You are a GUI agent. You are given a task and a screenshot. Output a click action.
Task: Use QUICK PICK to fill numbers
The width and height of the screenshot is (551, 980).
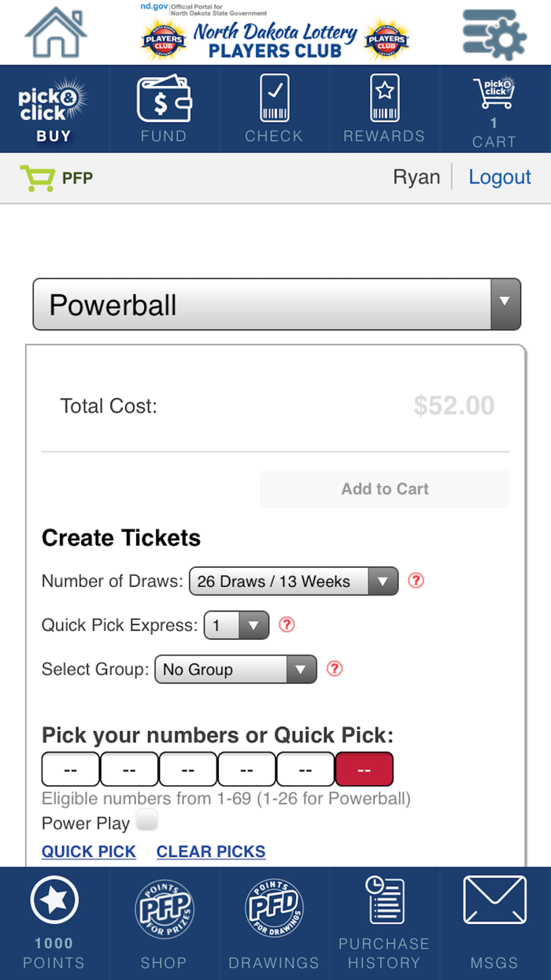[88, 852]
